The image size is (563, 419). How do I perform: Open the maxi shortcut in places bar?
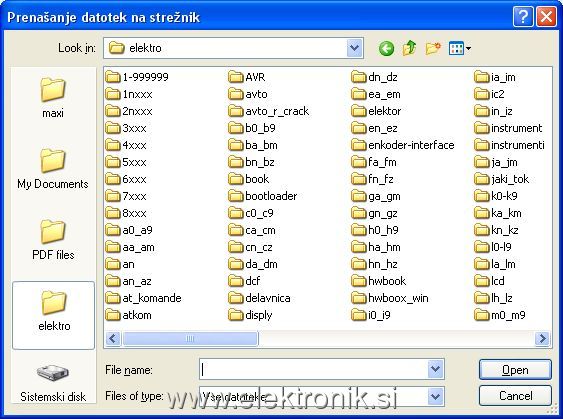click(x=53, y=97)
